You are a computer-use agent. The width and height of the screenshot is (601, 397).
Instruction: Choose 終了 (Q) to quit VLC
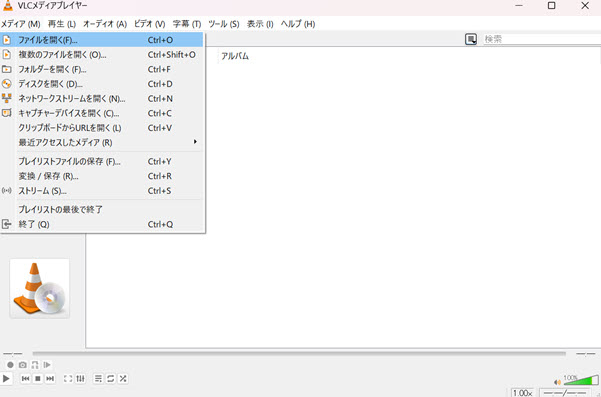pos(102,224)
